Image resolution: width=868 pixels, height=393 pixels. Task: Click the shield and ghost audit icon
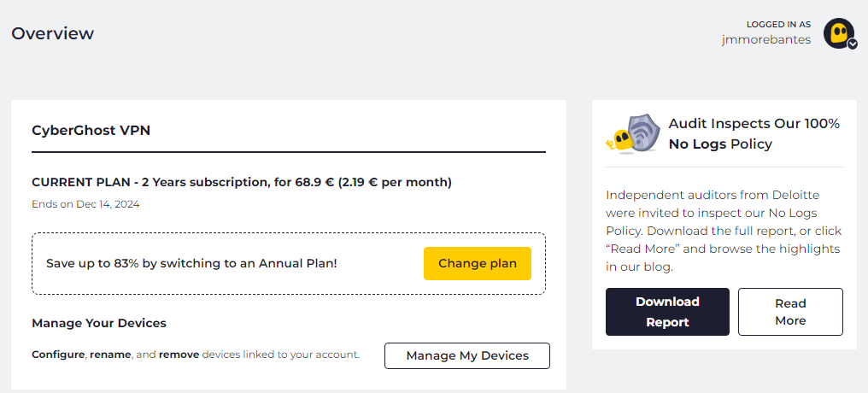pyautogui.click(x=633, y=134)
